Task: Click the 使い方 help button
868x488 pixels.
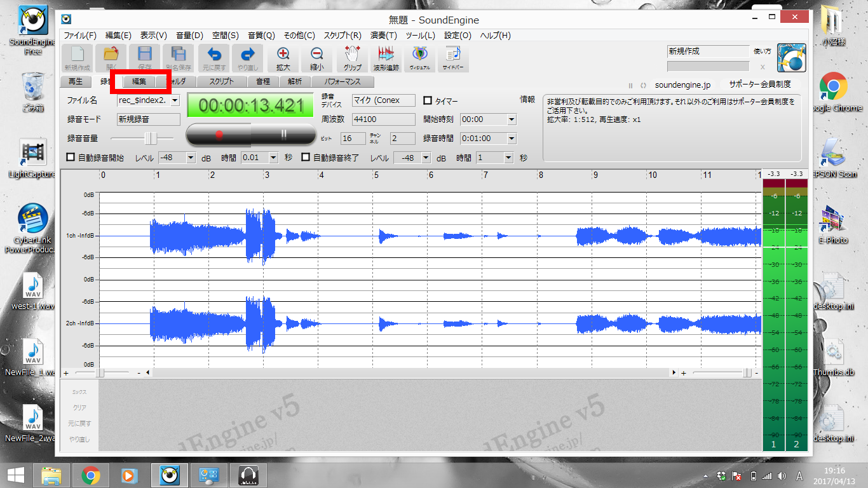Action: point(762,51)
